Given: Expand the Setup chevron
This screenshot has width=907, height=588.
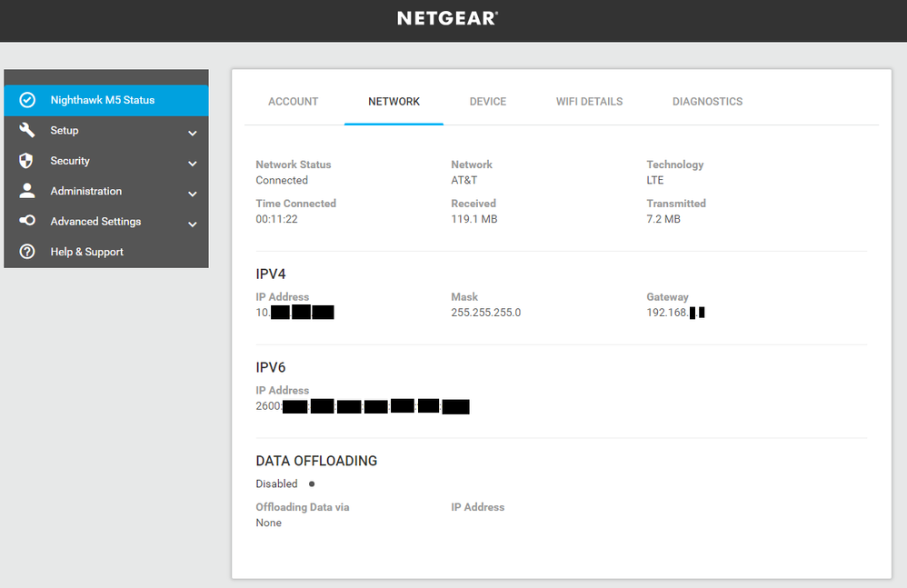Looking at the screenshot, I should coord(193,133).
